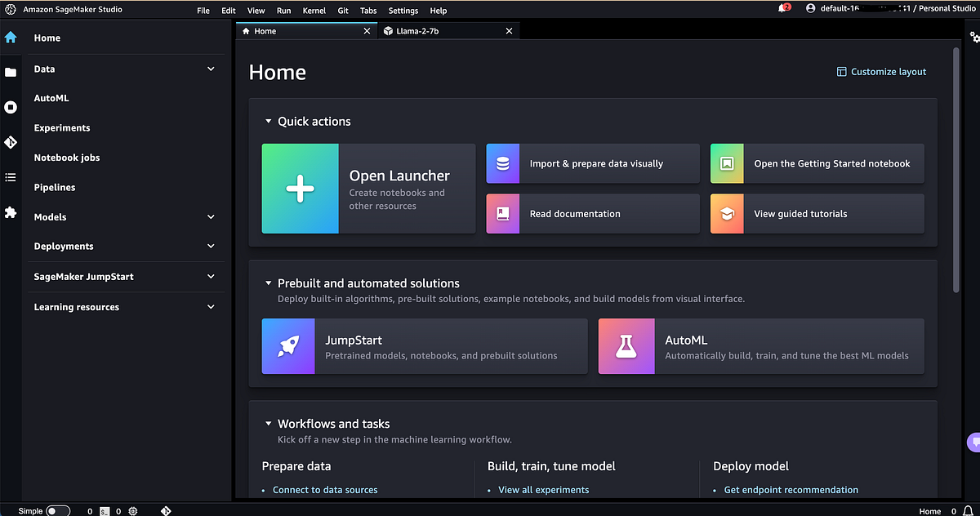Open the extensions panel from the left rail
Image resolution: width=980 pixels, height=516 pixels.
tap(11, 213)
